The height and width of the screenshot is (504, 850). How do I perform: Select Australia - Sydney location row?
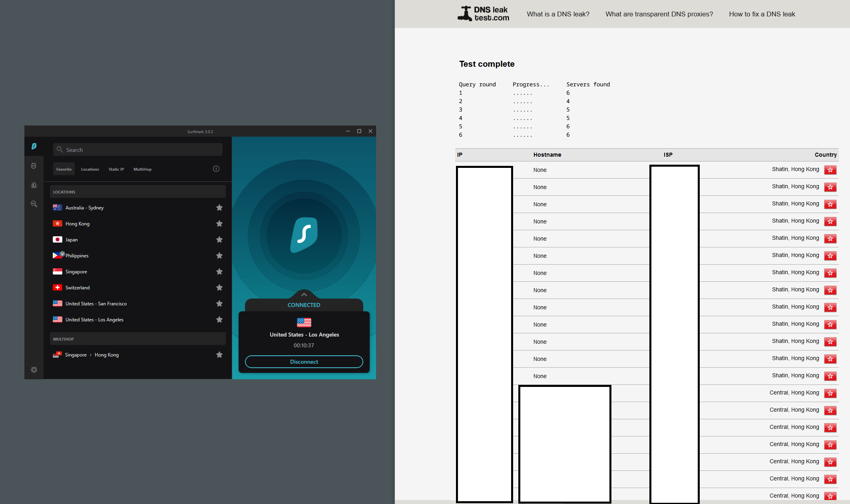(138, 207)
